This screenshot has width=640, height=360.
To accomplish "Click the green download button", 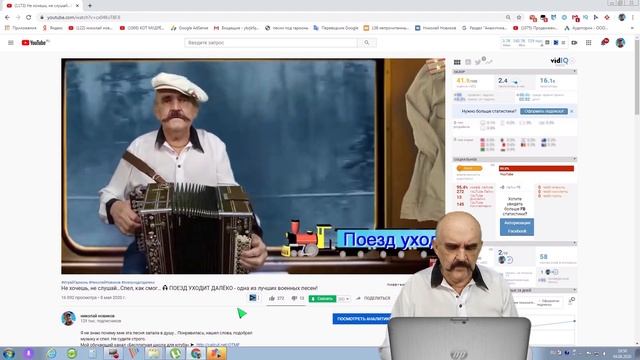I will 322,299.
